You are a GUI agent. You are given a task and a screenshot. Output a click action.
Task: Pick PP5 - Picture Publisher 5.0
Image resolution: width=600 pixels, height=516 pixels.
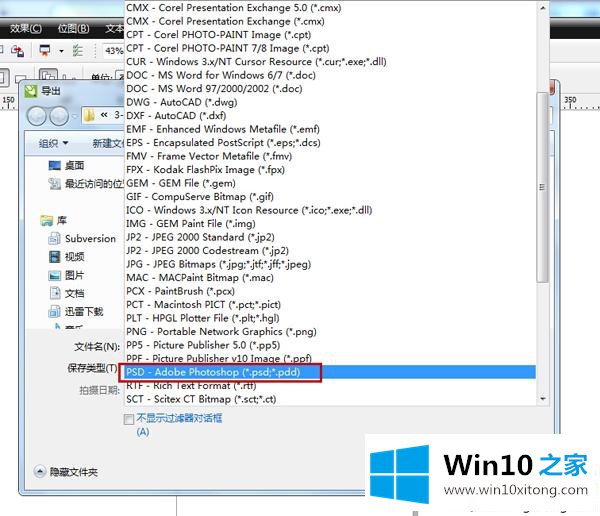(x=331, y=345)
